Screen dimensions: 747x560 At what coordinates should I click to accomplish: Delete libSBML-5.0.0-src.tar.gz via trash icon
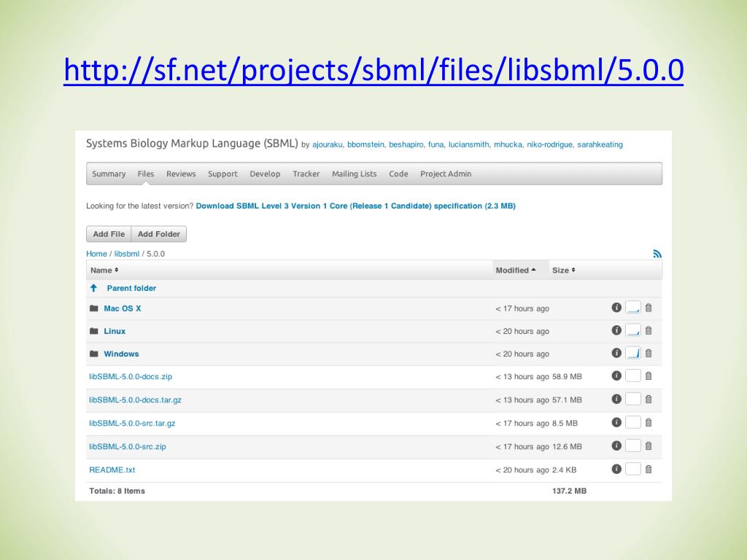click(649, 423)
